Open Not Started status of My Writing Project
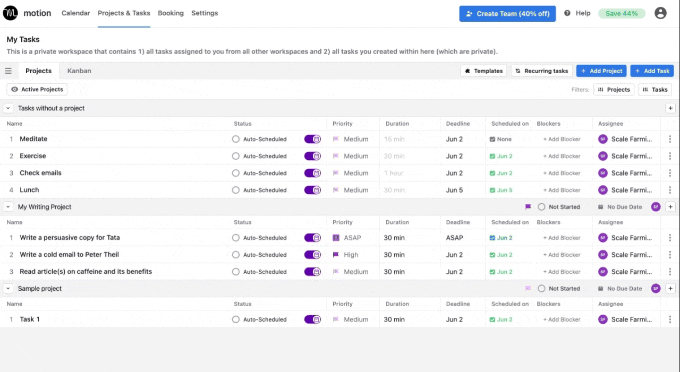This screenshot has width=680, height=372. click(x=559, y=207)
